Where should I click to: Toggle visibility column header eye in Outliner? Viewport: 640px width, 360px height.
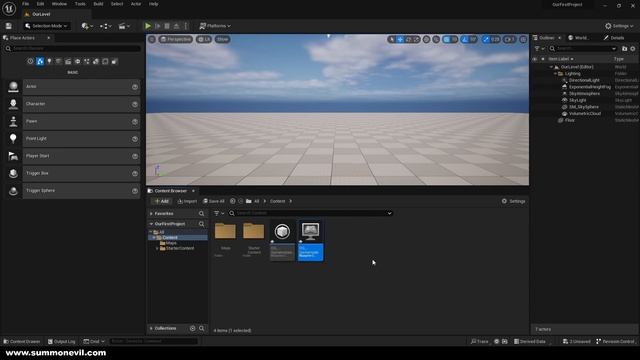pyautogui.click(x=535, y=59)
